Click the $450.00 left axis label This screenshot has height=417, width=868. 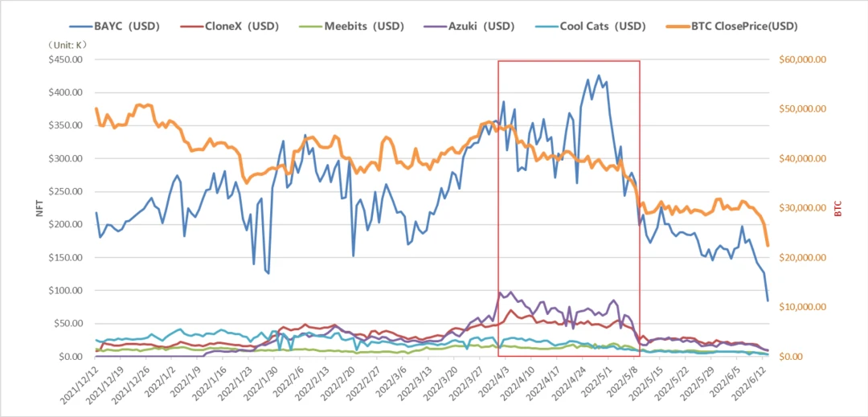pos(68,59)
